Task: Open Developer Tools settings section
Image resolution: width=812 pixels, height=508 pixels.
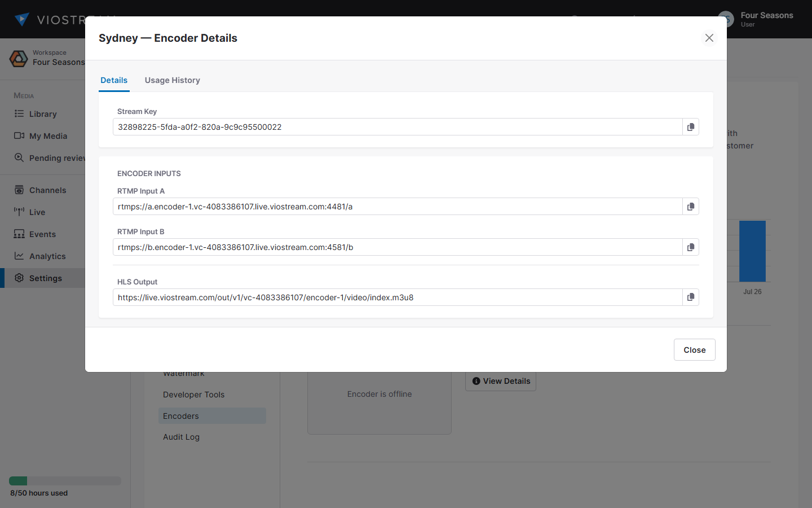Action: click(x=194, y=395)
